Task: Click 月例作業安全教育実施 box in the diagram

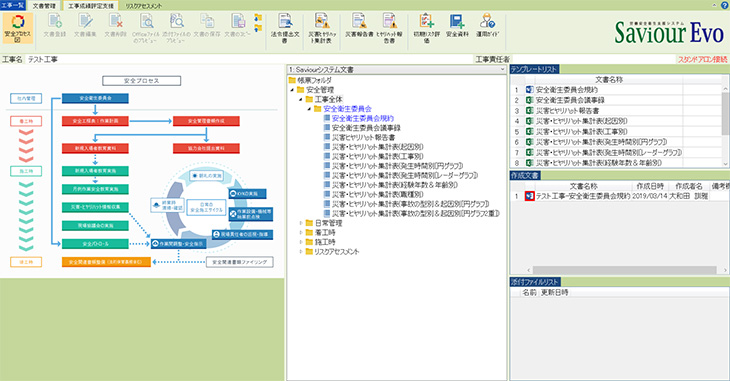Action: [95, 189]
